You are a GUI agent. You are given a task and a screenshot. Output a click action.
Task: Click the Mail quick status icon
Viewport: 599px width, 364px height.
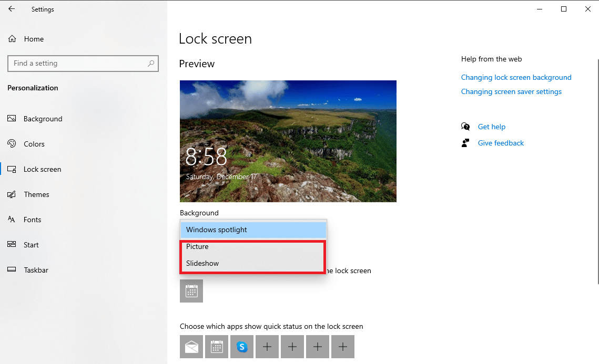pyautogui.click(x=191, y=347)
